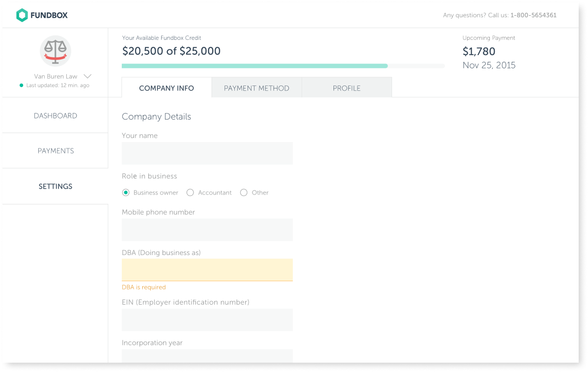Open the Payment Method tab
588x372 pixels.
point(256,88)
